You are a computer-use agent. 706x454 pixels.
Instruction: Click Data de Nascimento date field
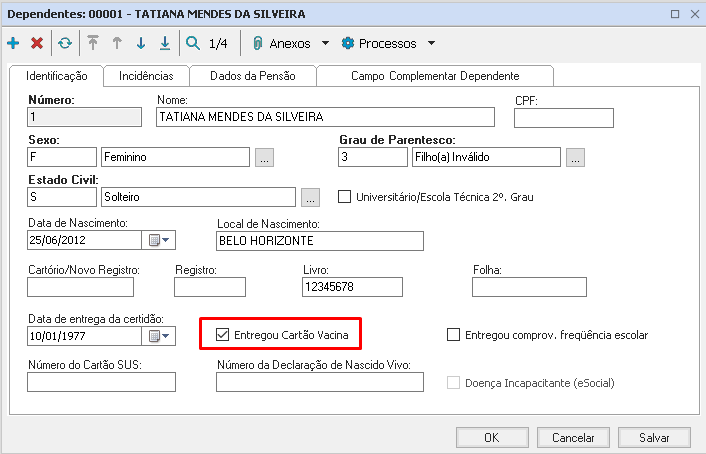(84, 240)
